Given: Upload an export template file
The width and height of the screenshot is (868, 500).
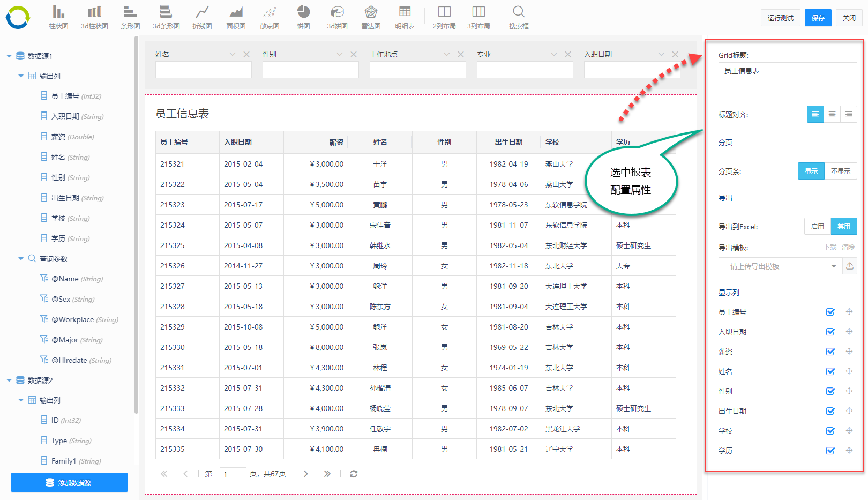Looking at the screenshot, I should tap(850, 266).
